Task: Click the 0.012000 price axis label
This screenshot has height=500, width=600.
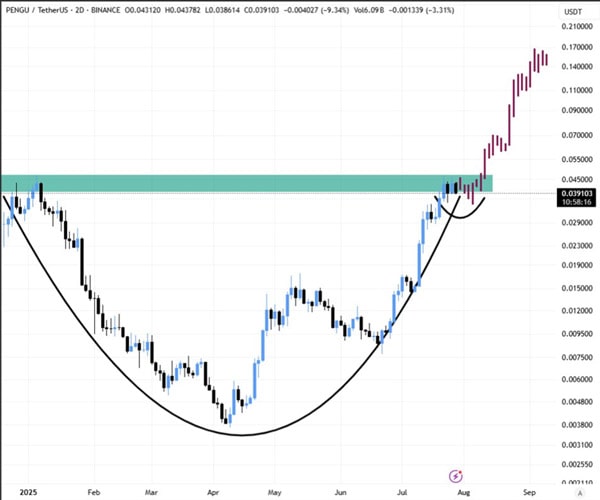Action: tap(577, 311)
